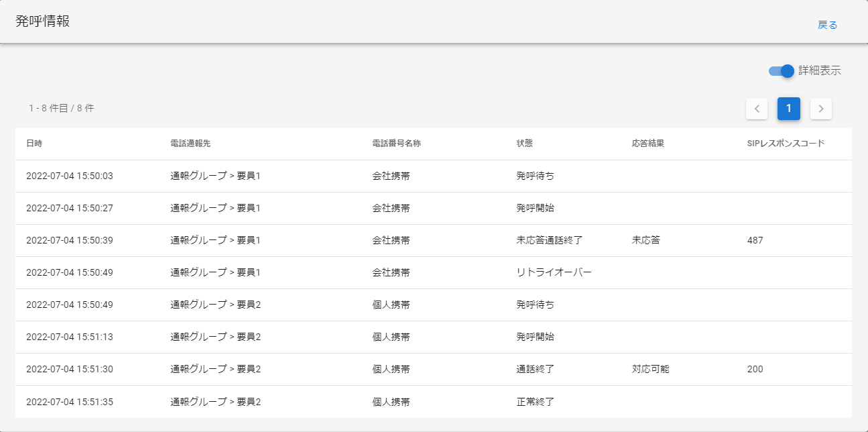Screen dimensions: 868x432
Task: Select page 1 pagination button
Action: [x=789, y=109]
